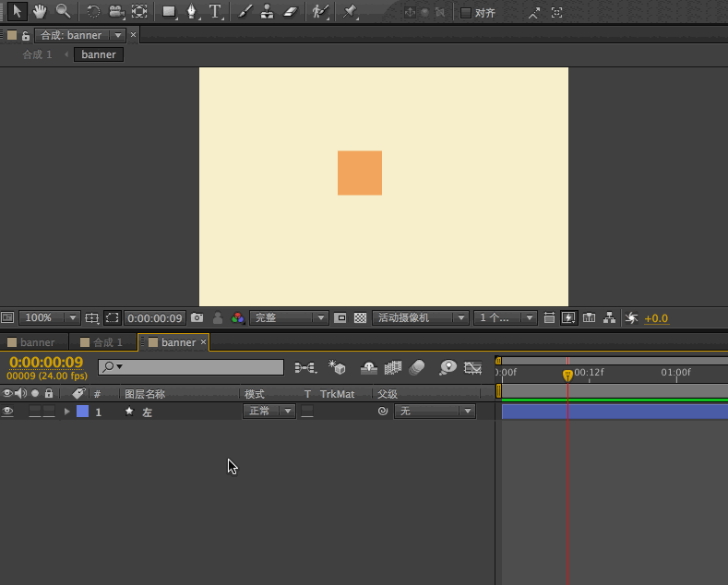
Task: Show the last snapshot
Action: (x=217, y=318)
